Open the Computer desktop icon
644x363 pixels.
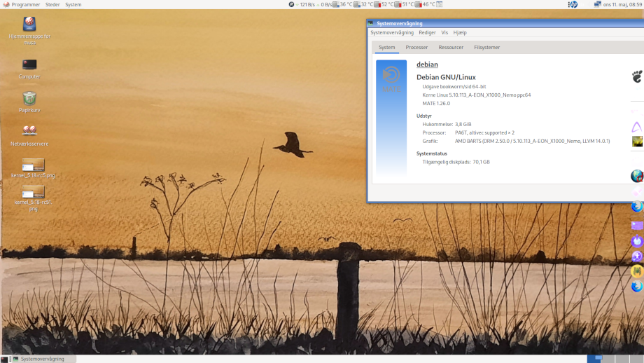pyautogui.click(x=29, y=65)
